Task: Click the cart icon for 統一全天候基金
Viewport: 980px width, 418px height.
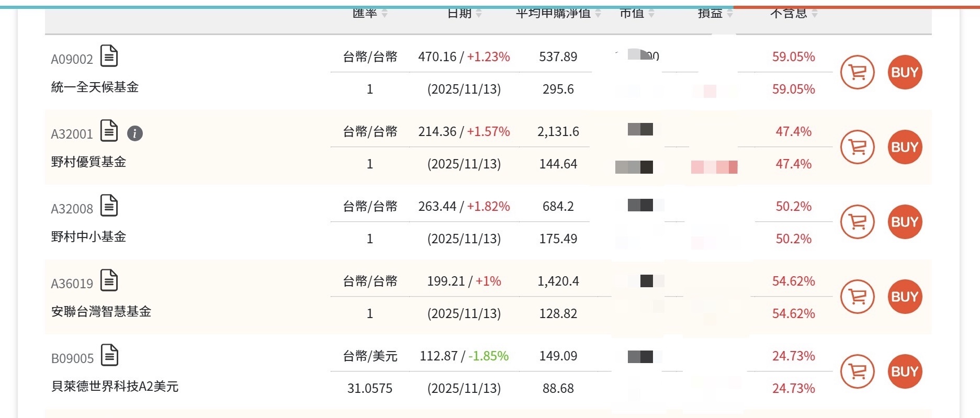Action: (x=857, y=72)
